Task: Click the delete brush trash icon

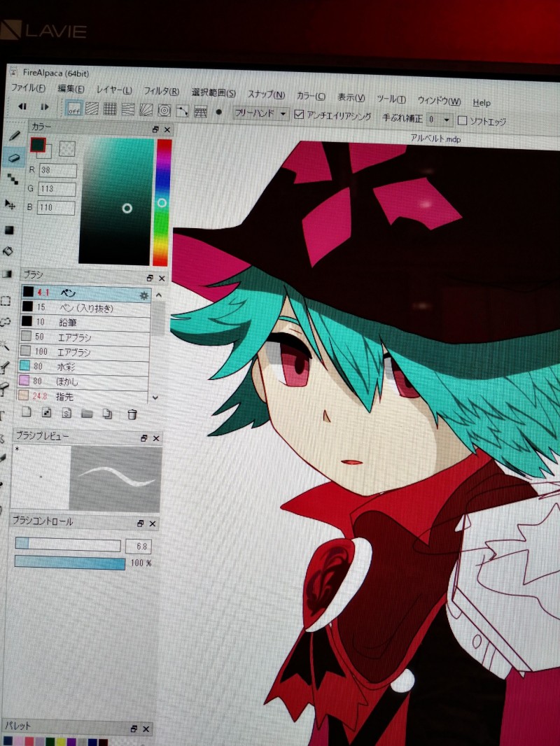Action: pyautogui.click(x=132, y=414)
